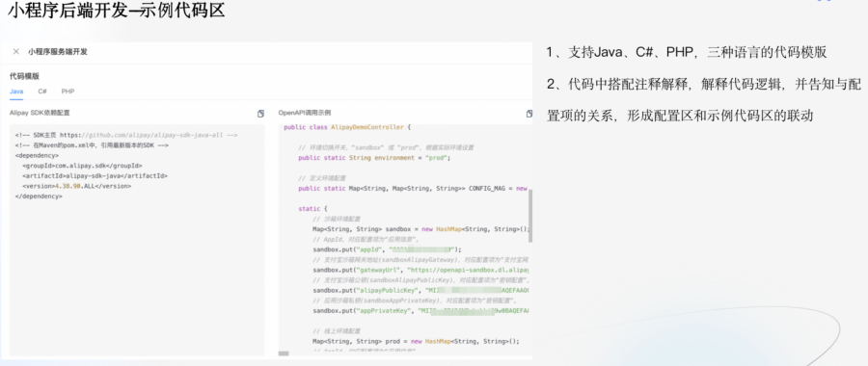The width and height of the screenshot is (868, 366).
Task: Copy the Alipay SDK依赖配置 code
Action: coord(260,114)
